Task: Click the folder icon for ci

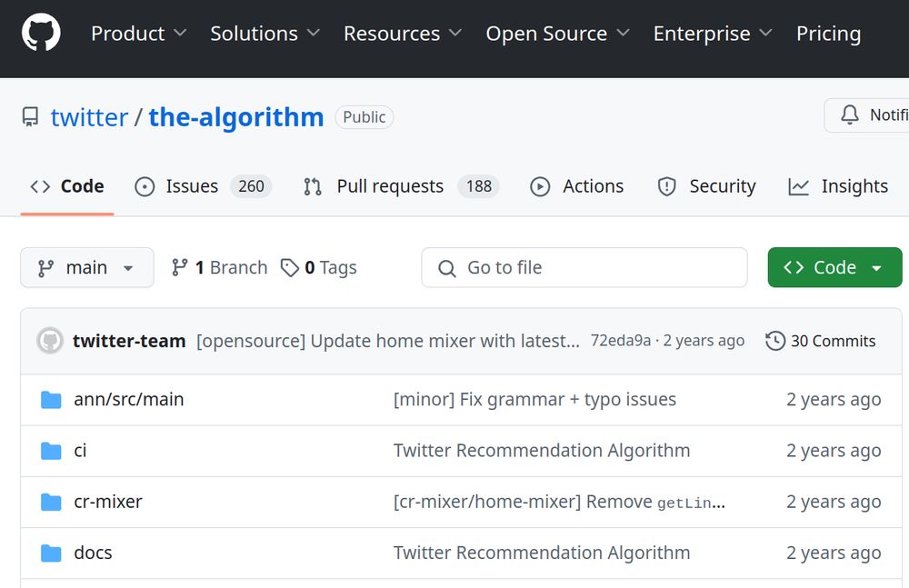Action: click(x=51, y=451)
